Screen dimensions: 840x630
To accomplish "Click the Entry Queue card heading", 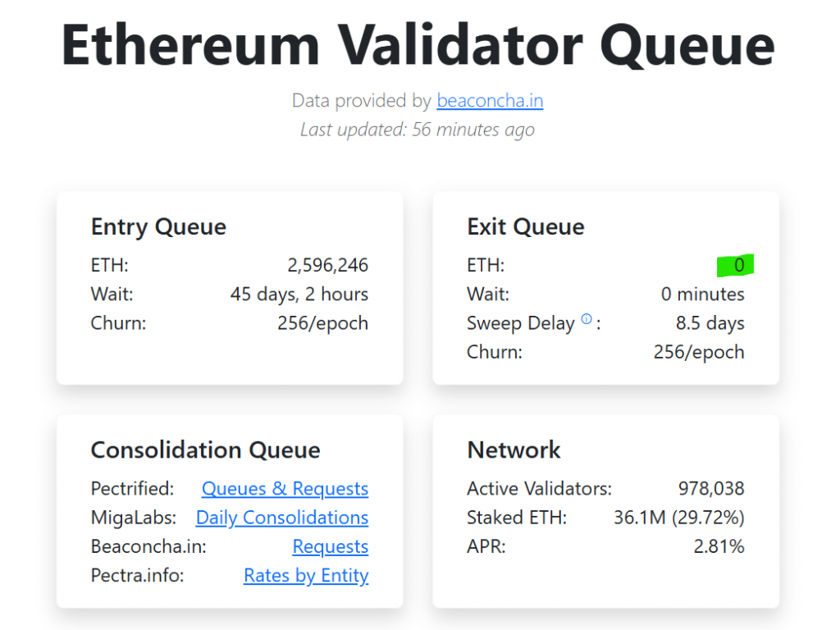I will pos(158,226).
